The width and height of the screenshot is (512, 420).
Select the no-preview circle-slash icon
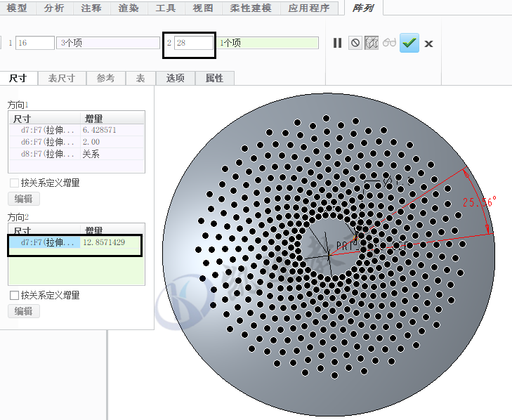[x=355, y=43]
